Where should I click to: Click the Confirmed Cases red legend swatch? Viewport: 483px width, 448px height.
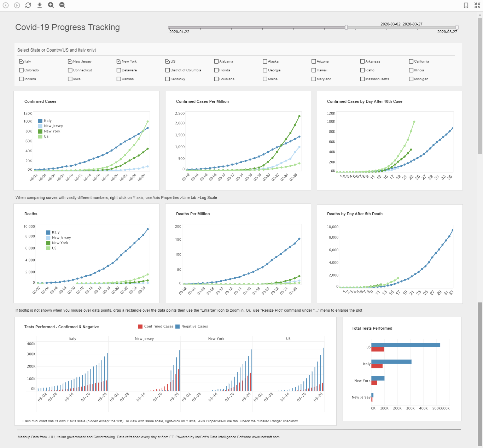(x=140, y=326)
